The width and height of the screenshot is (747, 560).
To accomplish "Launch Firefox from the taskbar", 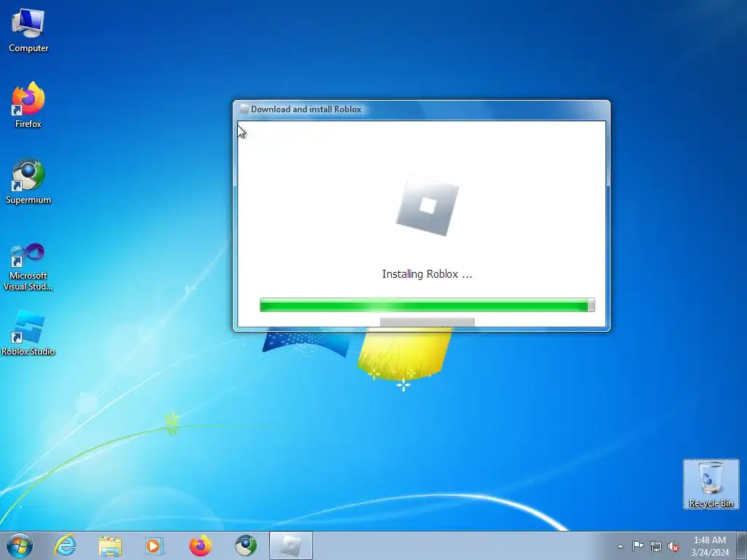I will click(200, 545).
